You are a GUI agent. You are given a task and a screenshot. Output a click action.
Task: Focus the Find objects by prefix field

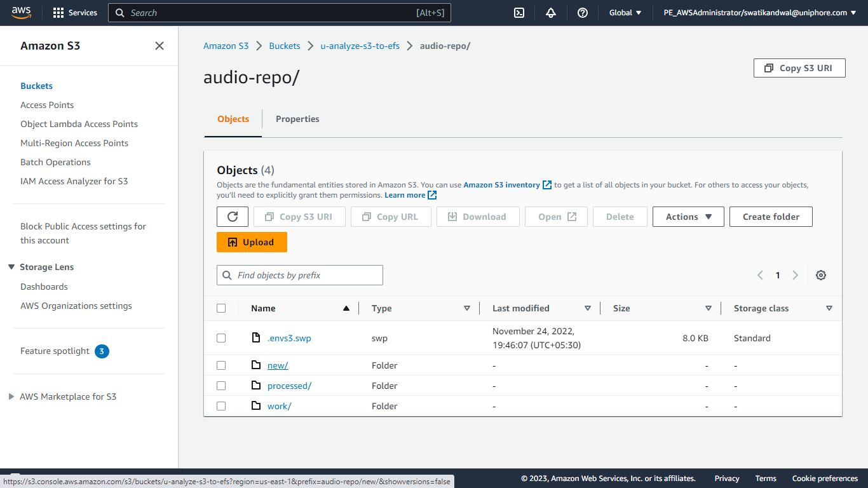point(300,275)
